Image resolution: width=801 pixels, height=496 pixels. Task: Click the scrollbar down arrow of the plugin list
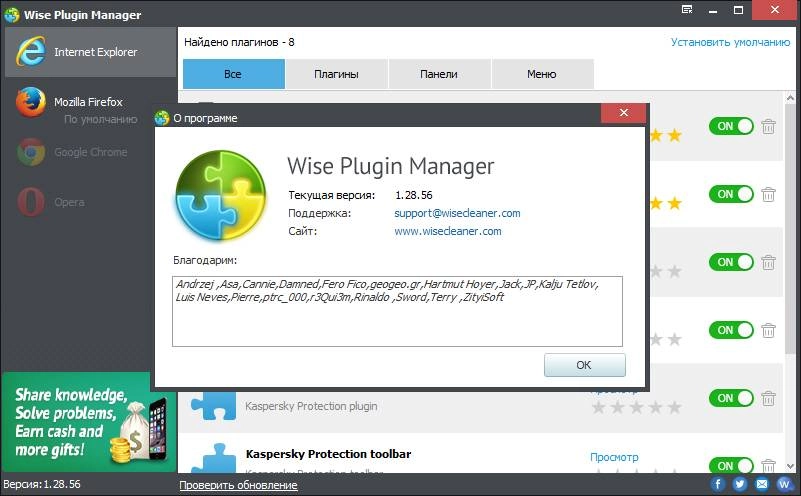click(x=790, y=466)
